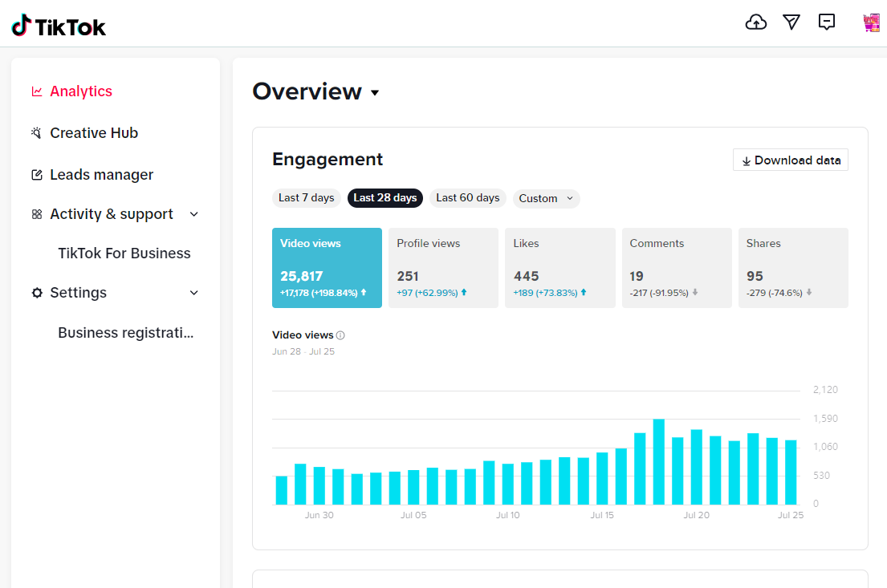Click the +97 (+62.99%) change text
The height and width of the screenshot is (588, 887).
pos(427,293)
